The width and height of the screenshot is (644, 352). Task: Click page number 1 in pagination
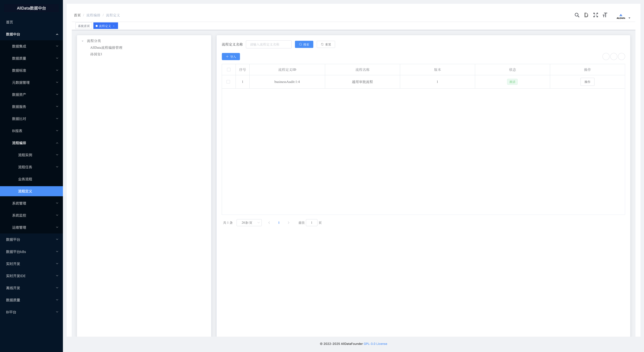click(279, 223)
